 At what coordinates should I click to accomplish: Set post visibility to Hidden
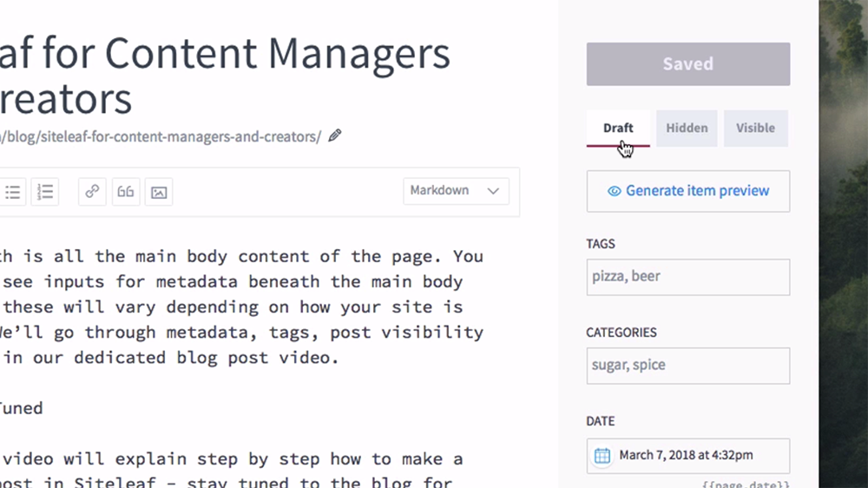(687, 129)
